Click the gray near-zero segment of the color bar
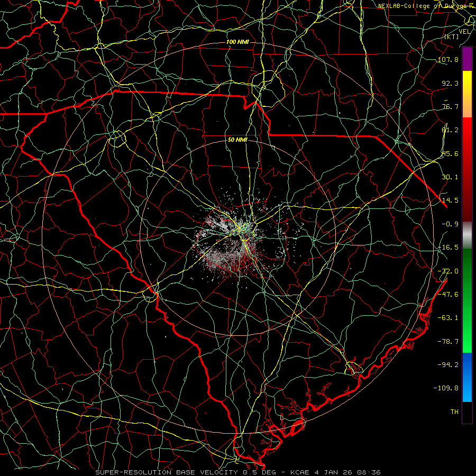 point(467,235)
